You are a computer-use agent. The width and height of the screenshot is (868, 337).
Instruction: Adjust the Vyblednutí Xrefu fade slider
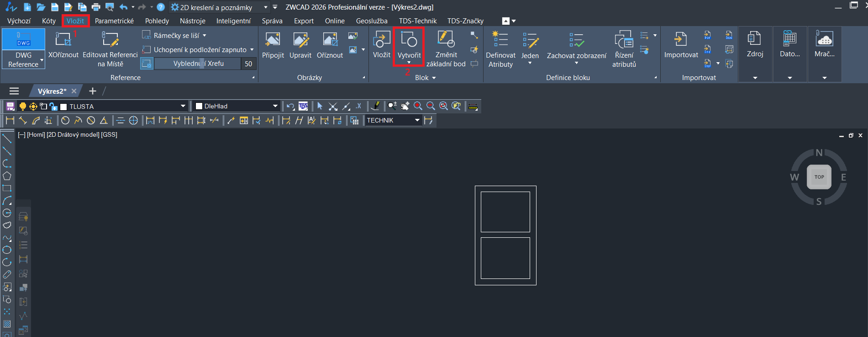(201, 64)
